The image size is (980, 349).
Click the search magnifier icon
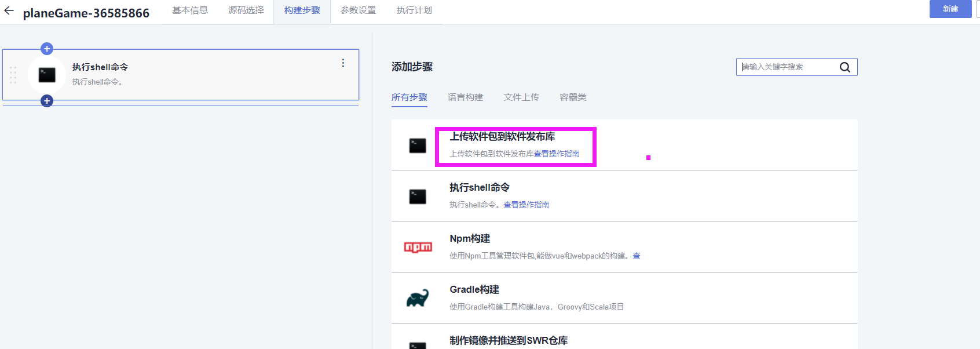point(845,67)
